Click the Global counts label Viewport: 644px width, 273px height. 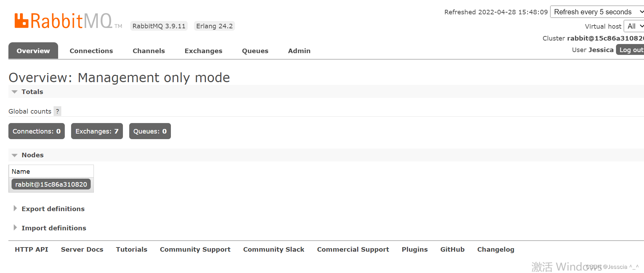pyautogui.click(x=30, y=111)
